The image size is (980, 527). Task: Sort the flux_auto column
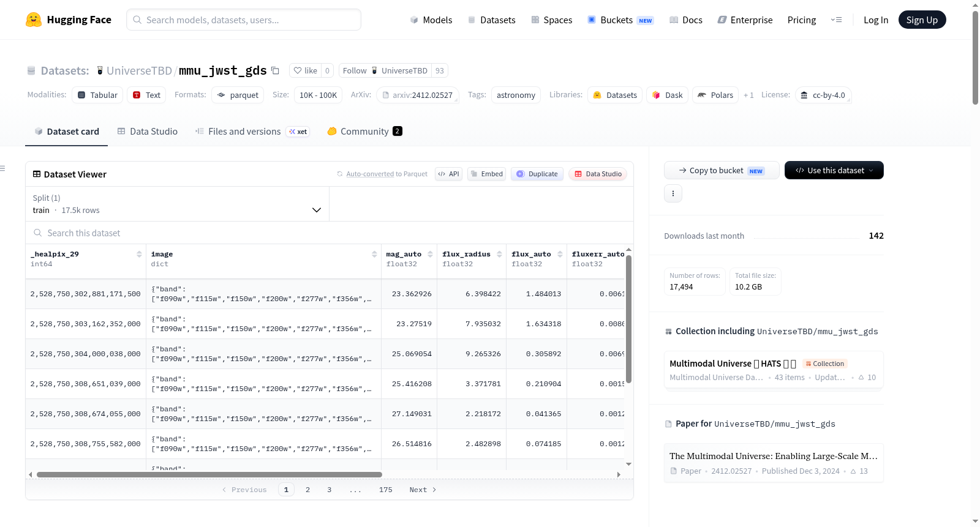pos(560,254)
